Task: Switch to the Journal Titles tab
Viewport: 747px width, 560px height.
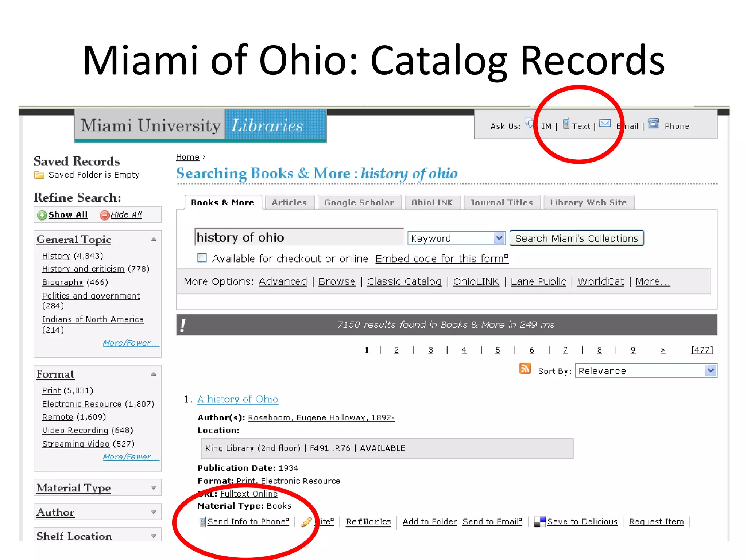Action: (x=502, y=202)
